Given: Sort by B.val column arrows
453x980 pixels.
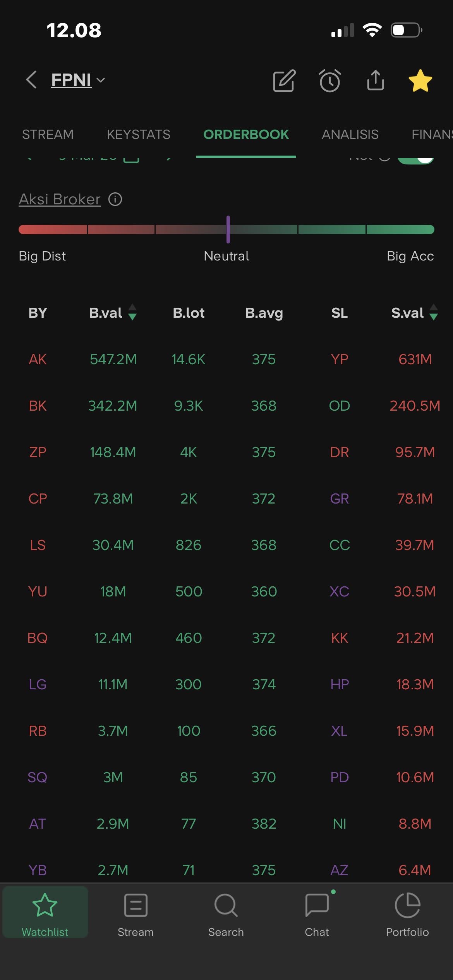Looking at the screenshot, I should 132,312.
